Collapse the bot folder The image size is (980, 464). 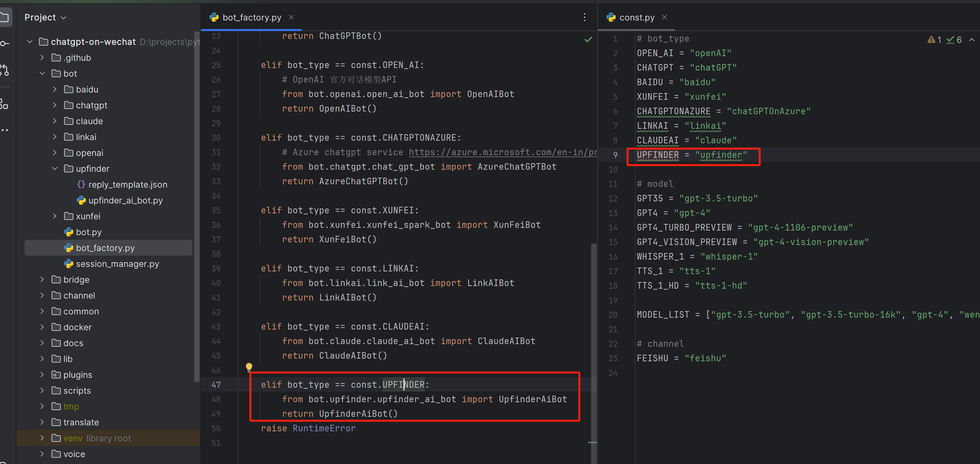click(42, 73)
